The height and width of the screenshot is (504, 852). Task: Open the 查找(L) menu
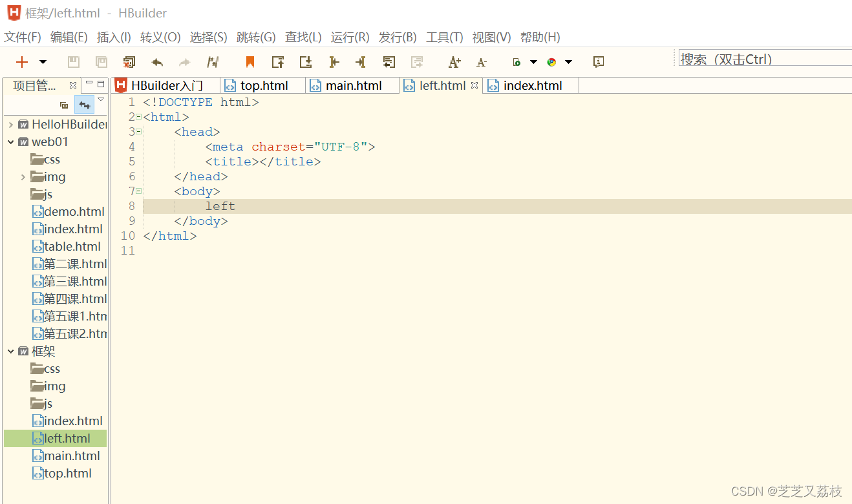point(303,37)
